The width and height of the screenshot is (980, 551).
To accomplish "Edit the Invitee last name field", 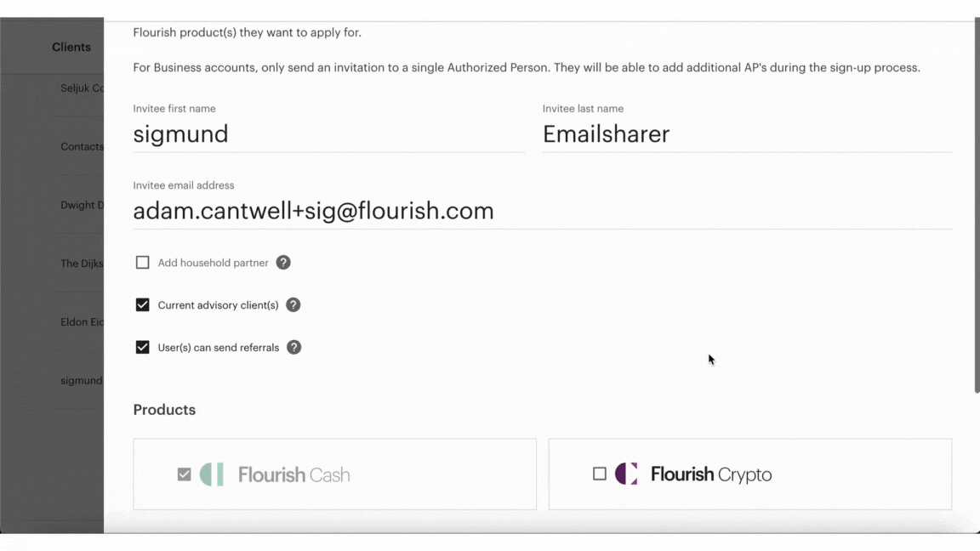I will click(747, 134).
